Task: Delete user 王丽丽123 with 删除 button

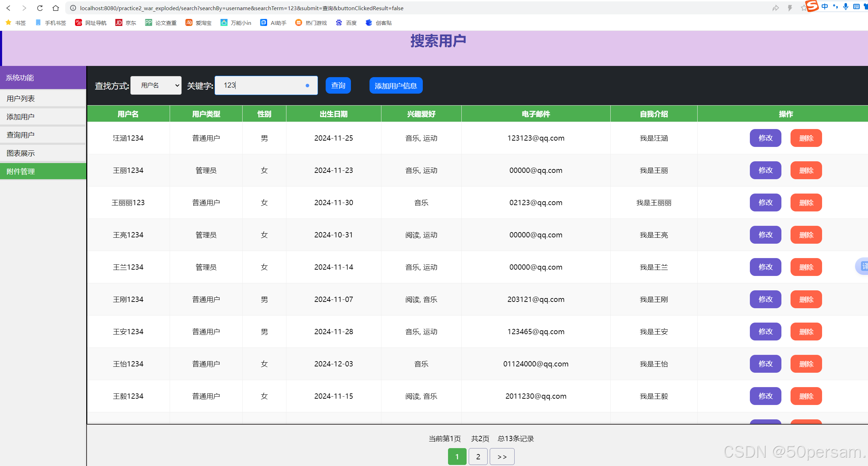Action: [806, 203]
